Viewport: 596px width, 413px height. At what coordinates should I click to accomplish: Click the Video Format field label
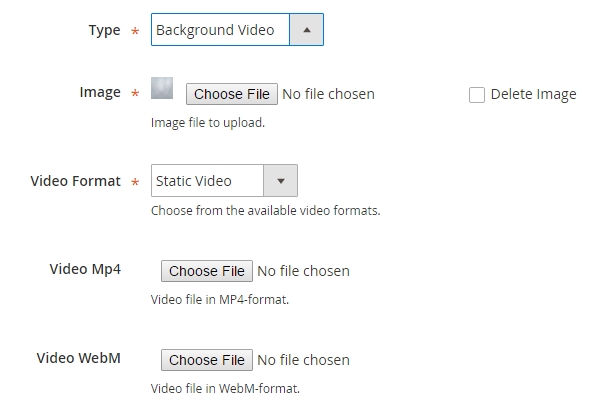click(x=75, y=181)
